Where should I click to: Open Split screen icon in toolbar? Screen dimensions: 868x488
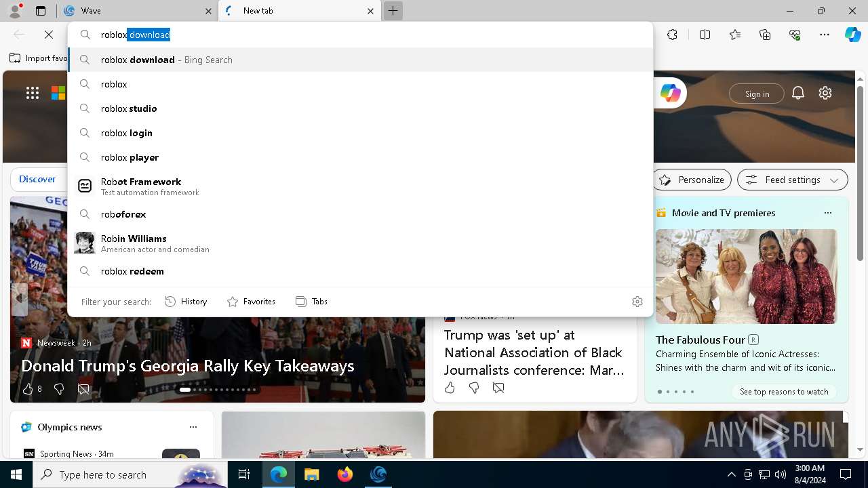(x=705, y=35)
